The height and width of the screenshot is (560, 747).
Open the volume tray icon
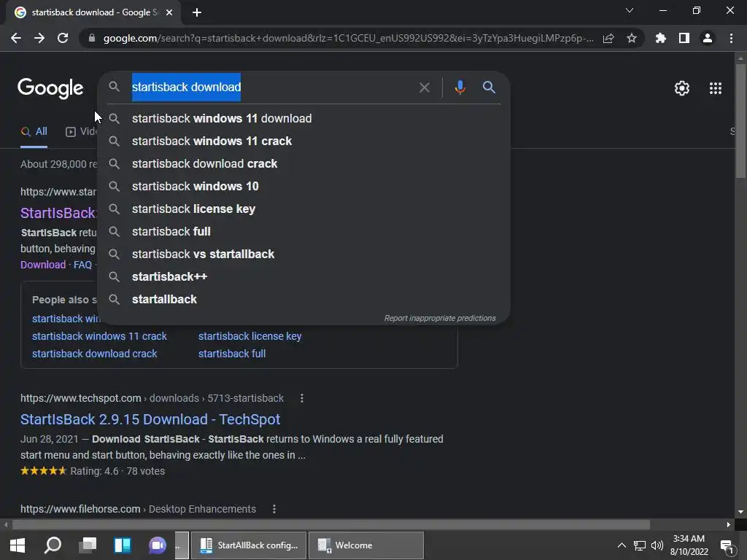[657, 545]
